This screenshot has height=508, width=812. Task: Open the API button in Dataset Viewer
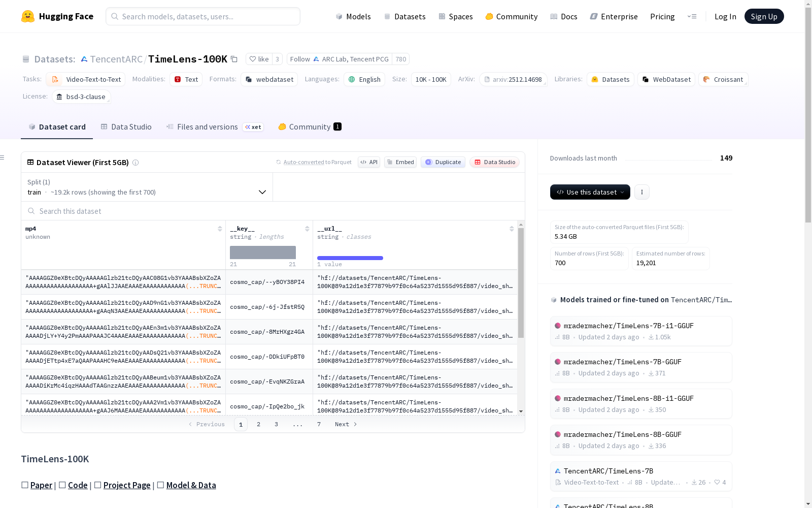click(369, 162)
